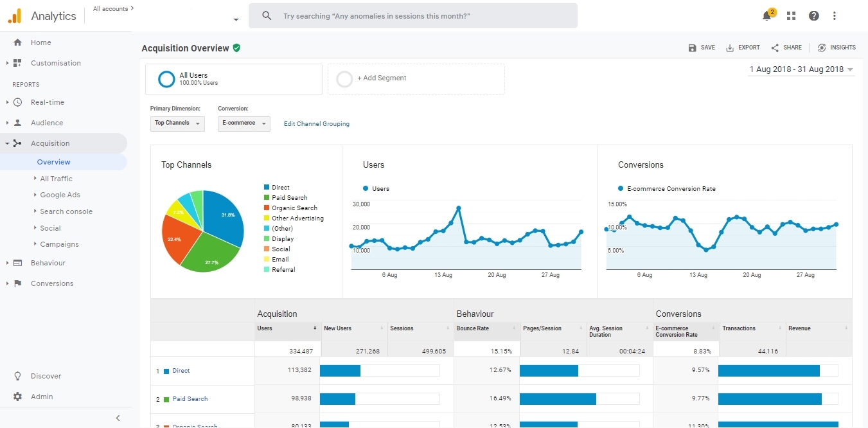Image resolution: width=868 pixels, height=428 pixels.
Task: Open the help question mark icon
Action: point(814,16)
